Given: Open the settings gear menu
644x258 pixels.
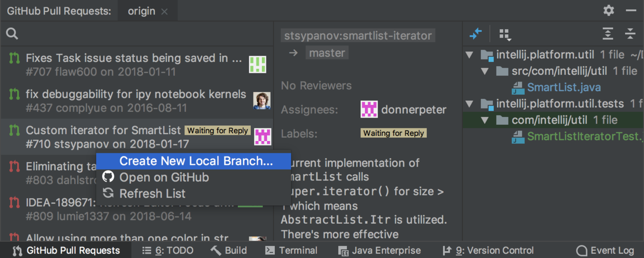Looking at the screenshot, I should [609, 10].
